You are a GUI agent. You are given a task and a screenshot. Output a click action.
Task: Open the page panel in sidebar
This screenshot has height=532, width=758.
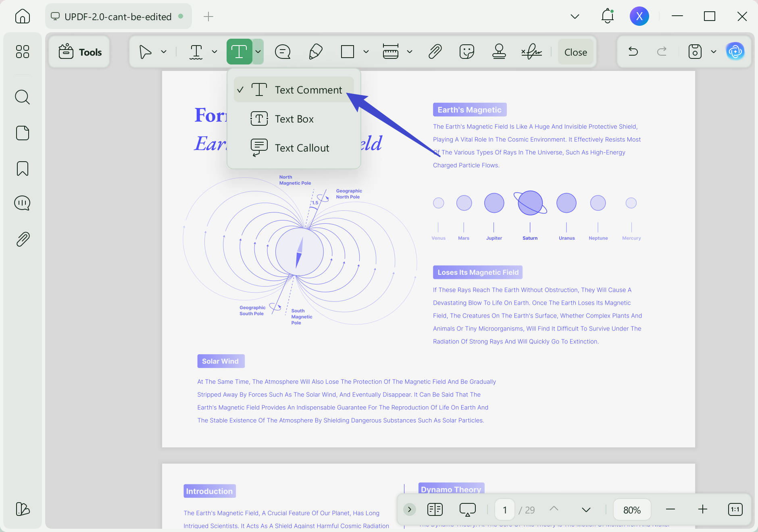click(x=23, y=133)
